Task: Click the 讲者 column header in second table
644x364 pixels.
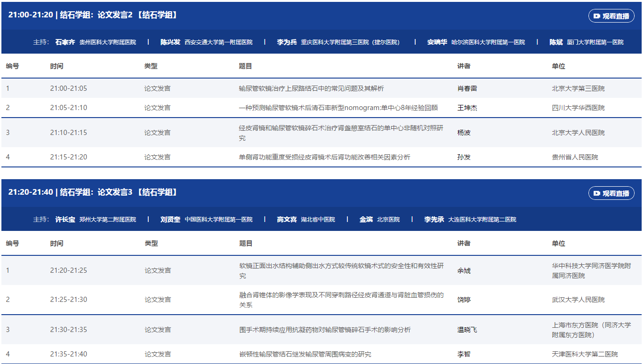Action: point(464,244)
